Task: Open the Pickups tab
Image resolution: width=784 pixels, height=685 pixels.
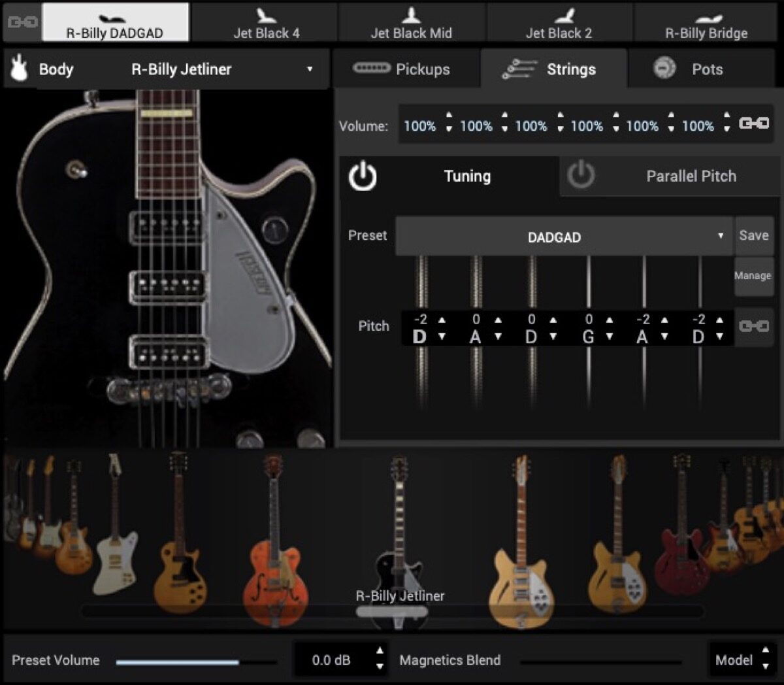Action: pos(406,69)
